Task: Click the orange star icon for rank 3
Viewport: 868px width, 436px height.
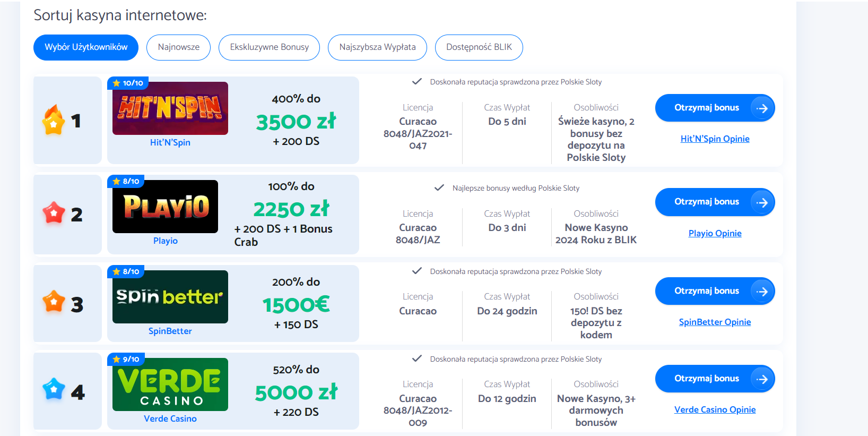Action: 54,302
